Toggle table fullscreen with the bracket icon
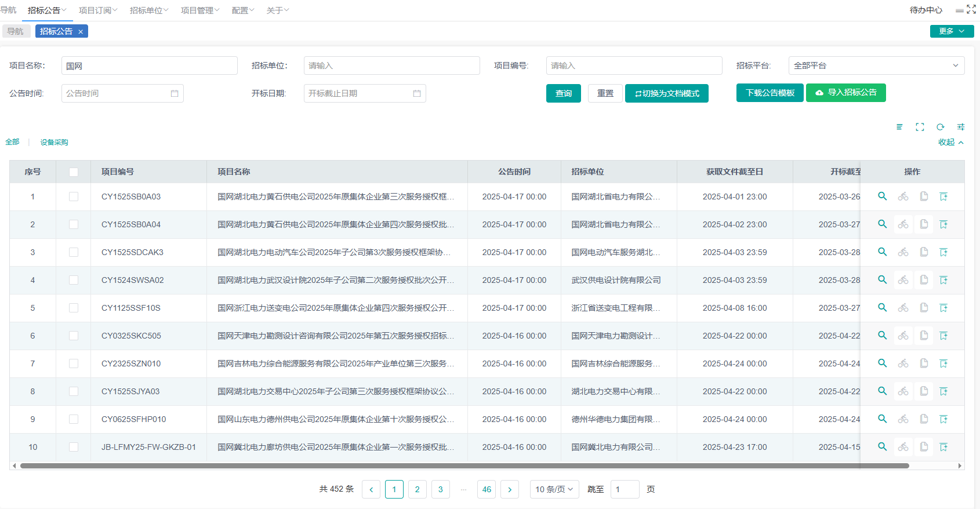 click(x=920, y=127)
